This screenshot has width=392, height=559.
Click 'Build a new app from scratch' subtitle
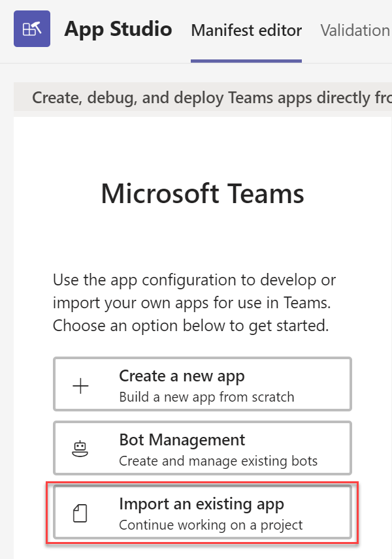point(206,396)
